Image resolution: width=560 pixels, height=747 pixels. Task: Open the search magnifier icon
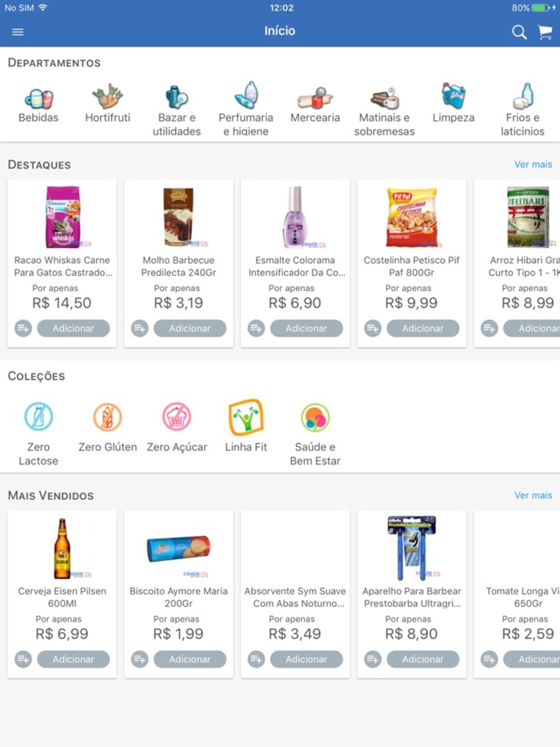(518, 32)
